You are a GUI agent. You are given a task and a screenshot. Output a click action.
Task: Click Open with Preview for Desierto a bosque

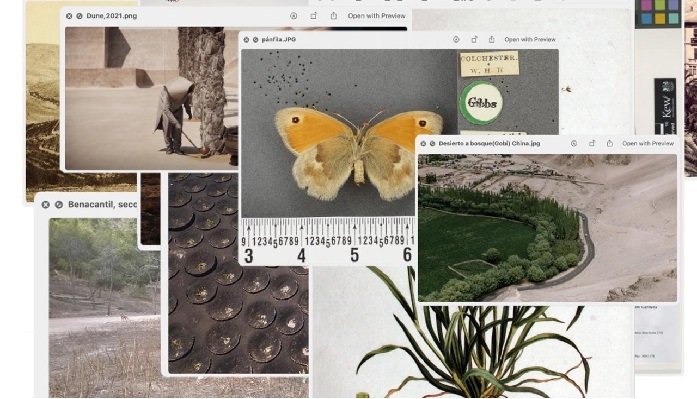coord(648,144)
